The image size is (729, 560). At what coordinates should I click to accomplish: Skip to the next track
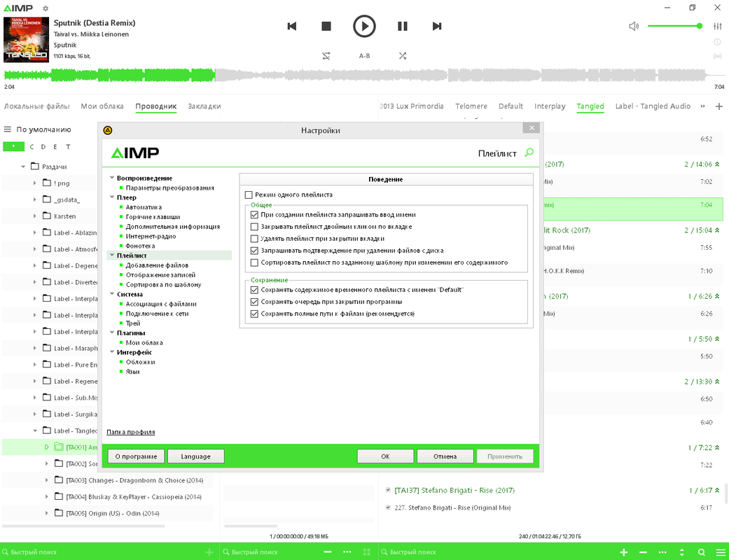coord(436,26)
